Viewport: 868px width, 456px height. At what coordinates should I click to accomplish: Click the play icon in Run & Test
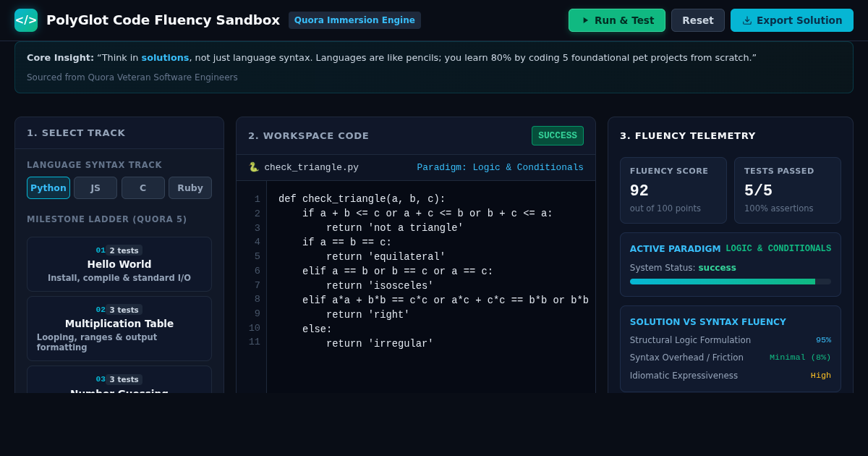click(585, 20)
